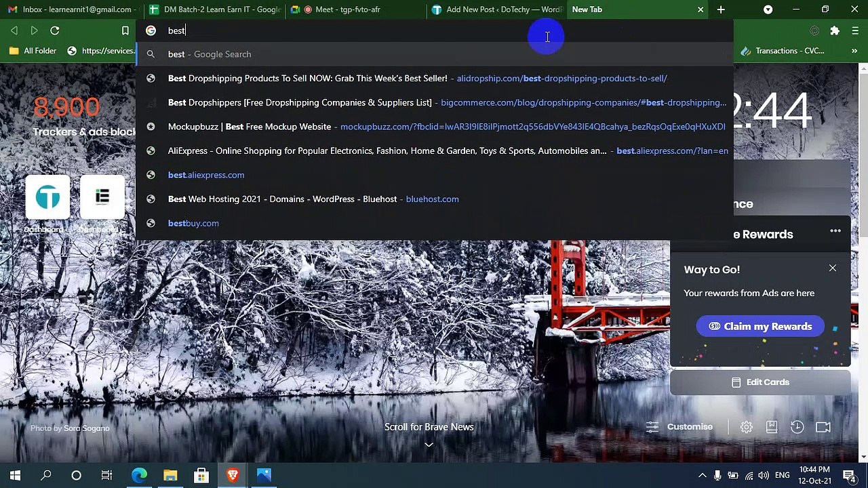
Task: Open Customise dashboard settings
Action: (x=679, y=427)
